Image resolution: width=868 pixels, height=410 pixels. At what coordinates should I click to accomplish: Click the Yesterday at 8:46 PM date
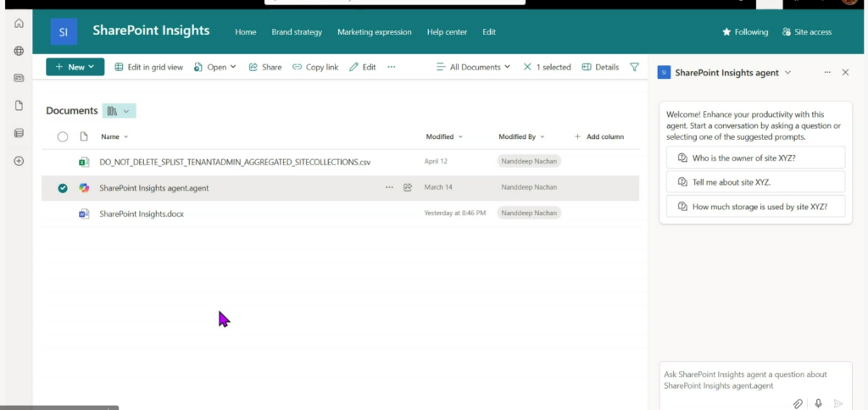coord(455,213)
